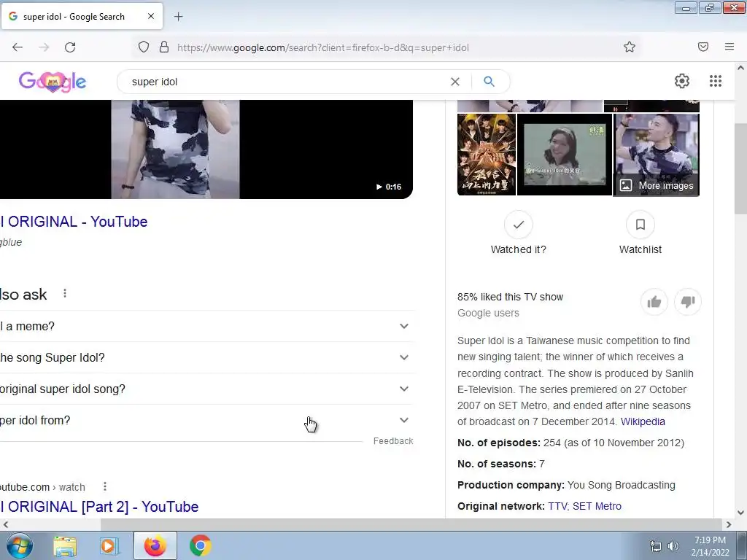
Task: Open the Windows Start menu
Action: coord(20,545)
